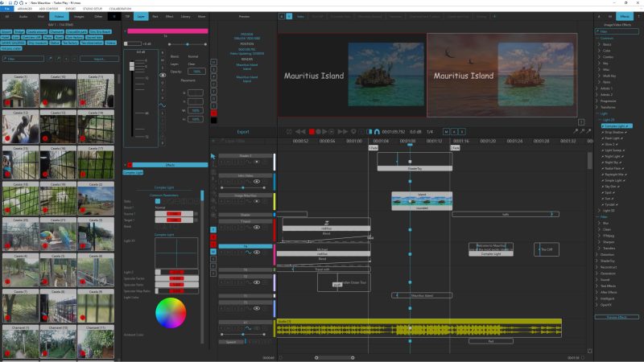This screenshot has height=362, width=644.
Task: Toggle visibility of the T hand track
Action: tap(257, 227)
